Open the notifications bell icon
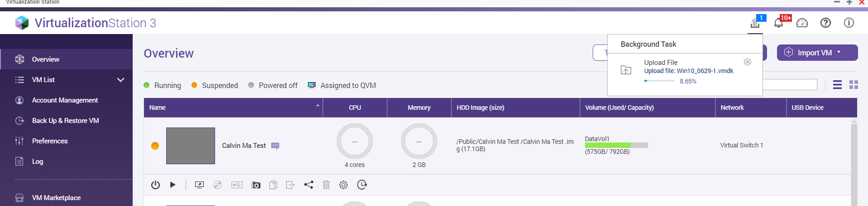Screen dimensions: 868x206 (778, 23)
